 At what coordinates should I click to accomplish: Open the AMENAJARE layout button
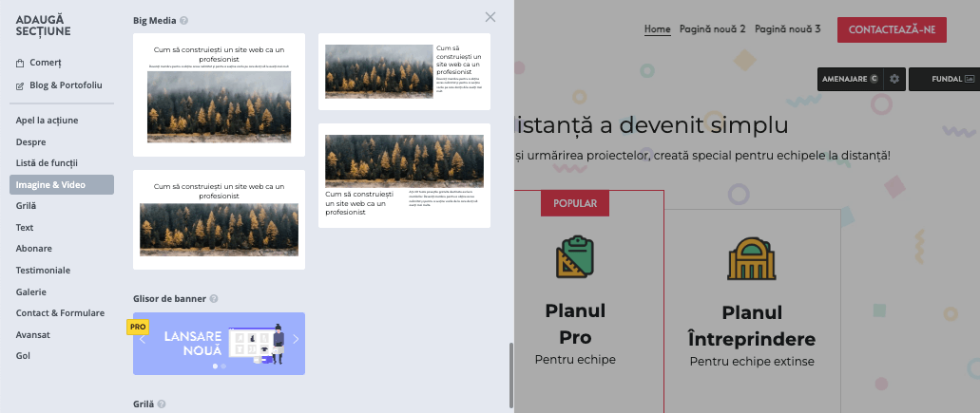point(850,79)
